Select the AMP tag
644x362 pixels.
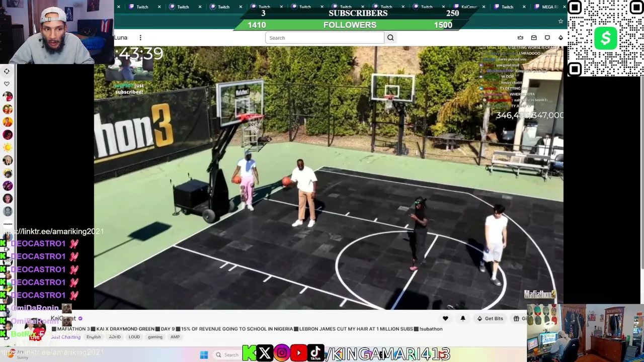click(175, 337)
